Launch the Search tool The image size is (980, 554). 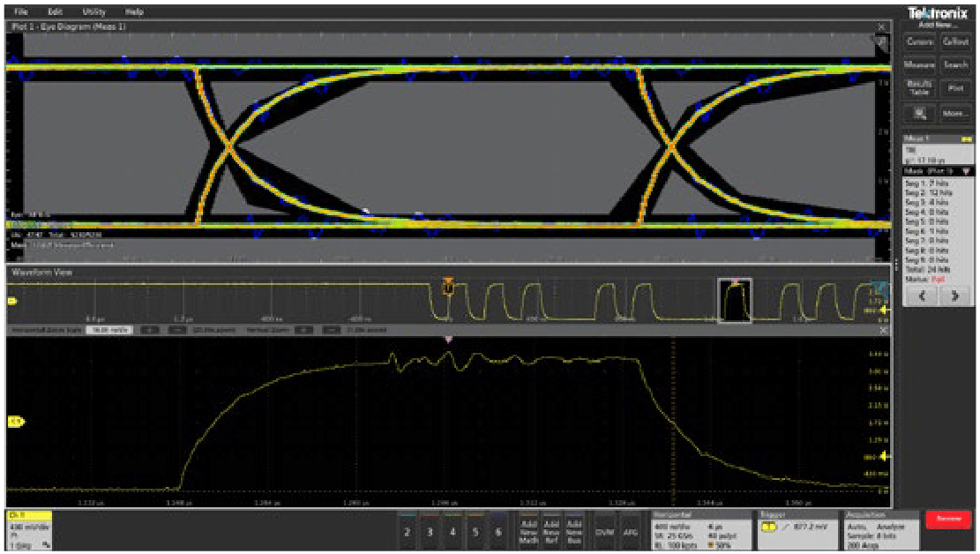(956, 64)
